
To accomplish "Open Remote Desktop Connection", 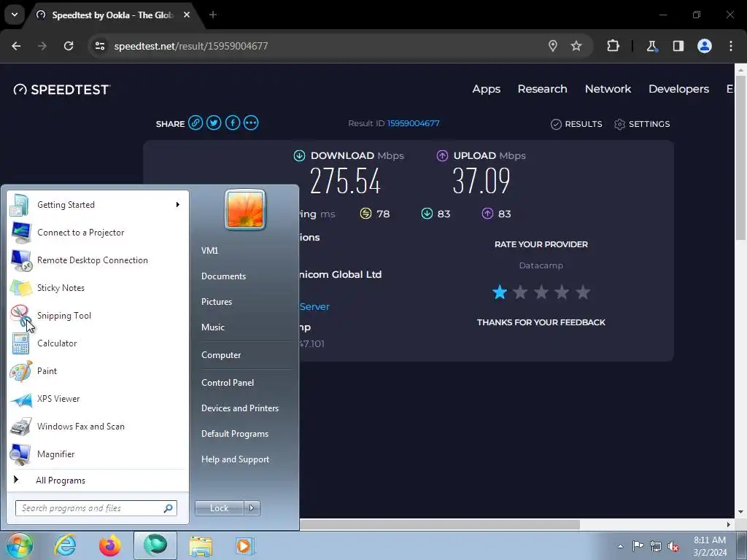I will (x=98, y=260).
